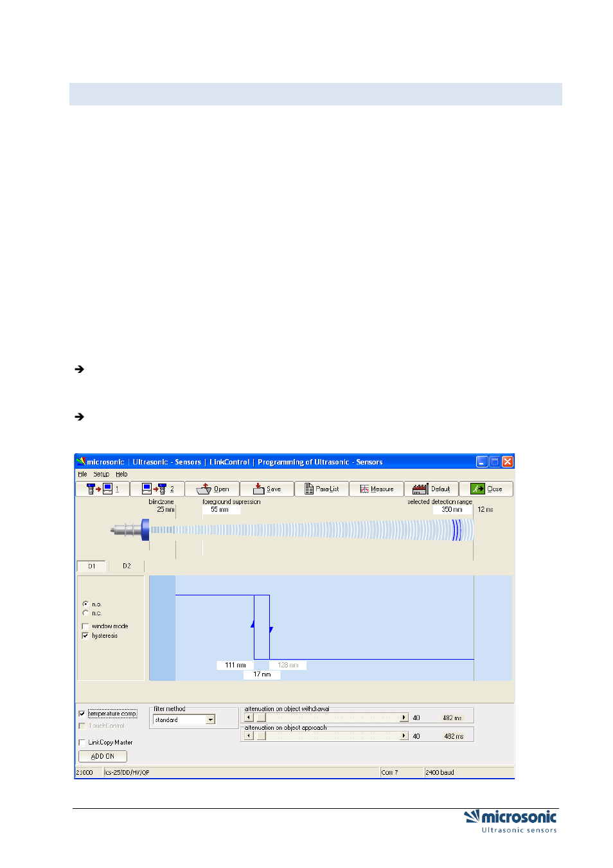Click the attenuation on object approach slider thumb

click(261, 736)
